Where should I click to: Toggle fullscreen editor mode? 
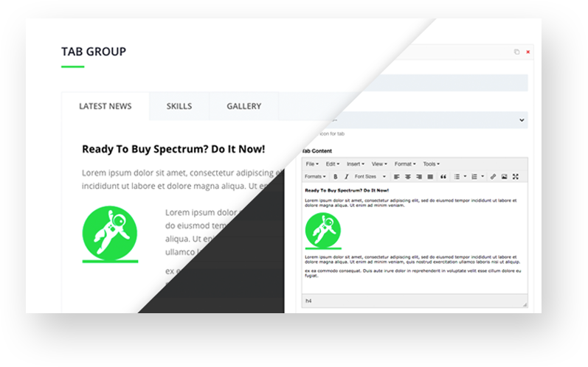(x=516, y=176)
